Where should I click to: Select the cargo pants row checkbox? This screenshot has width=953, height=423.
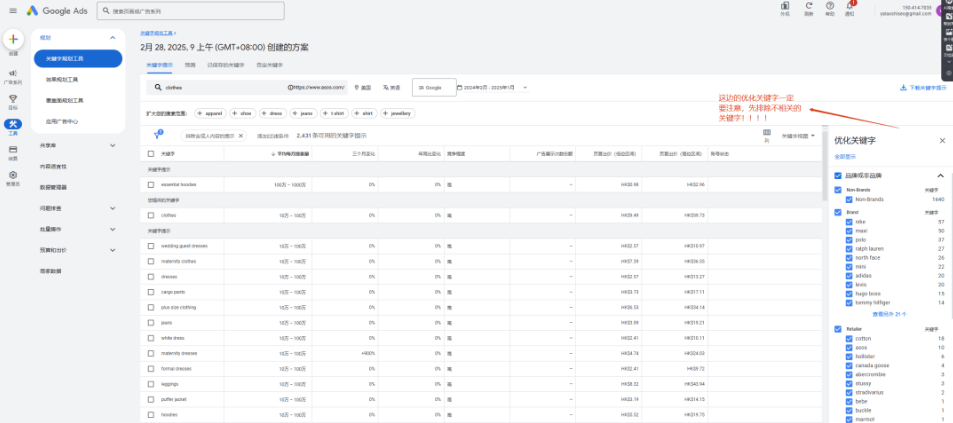pos(151,292)
